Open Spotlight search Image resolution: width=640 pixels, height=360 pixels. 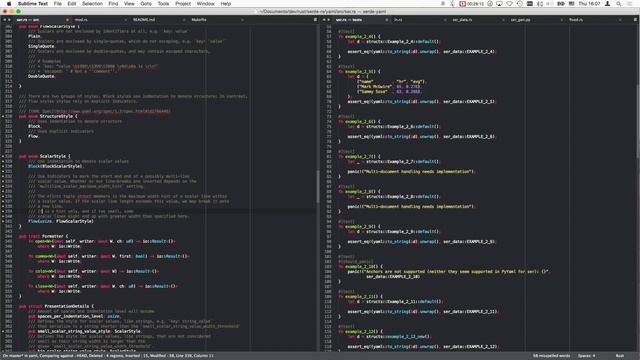click(619, 4)
